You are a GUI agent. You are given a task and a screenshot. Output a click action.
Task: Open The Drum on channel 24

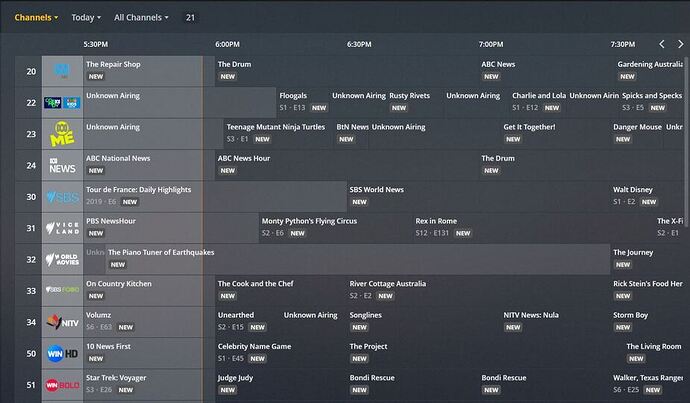581,165
